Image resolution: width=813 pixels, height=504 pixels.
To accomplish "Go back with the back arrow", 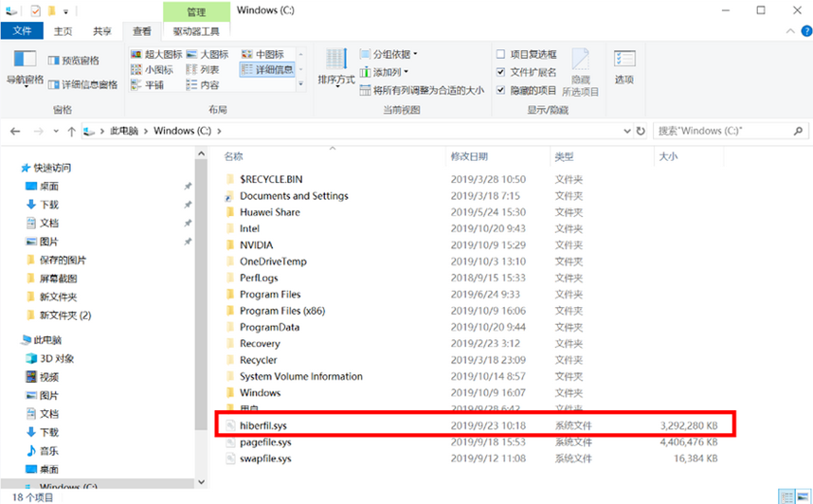I will click(15, 131).
